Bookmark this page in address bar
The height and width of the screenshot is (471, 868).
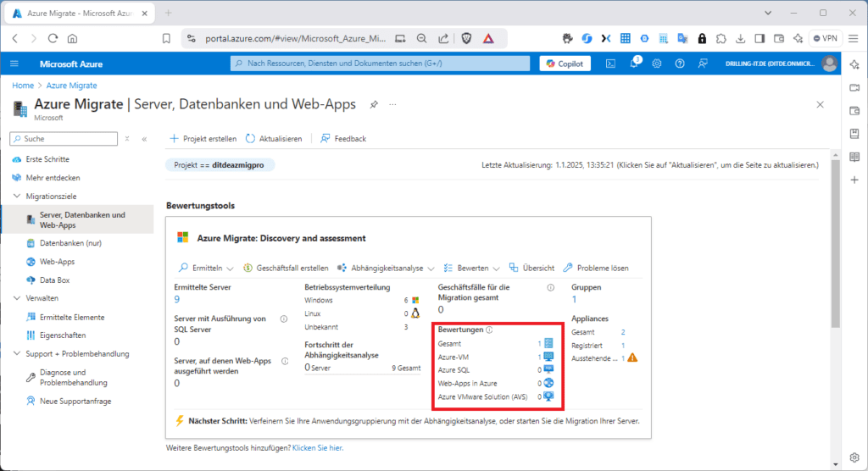pos(166,38)
